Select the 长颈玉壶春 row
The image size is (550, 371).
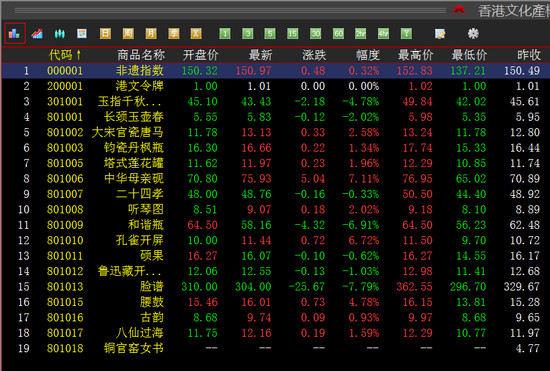276,117
